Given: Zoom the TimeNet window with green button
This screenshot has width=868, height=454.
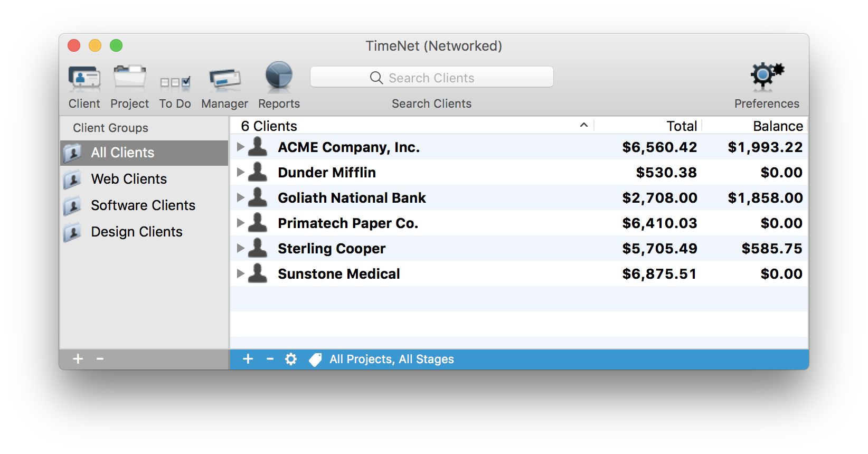Looking at the screenshot, I should click(x=116, y=45).
